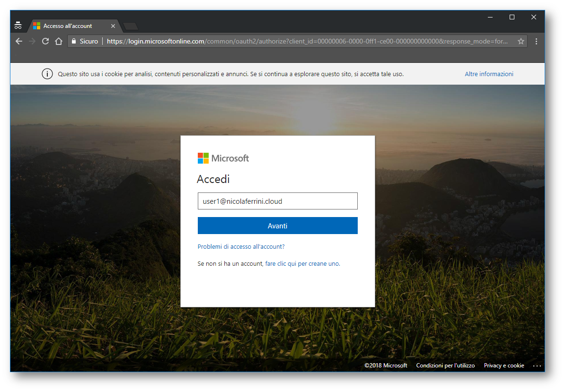
Task: Click the Sicuro security label
Action: click(x=88, y=42)
